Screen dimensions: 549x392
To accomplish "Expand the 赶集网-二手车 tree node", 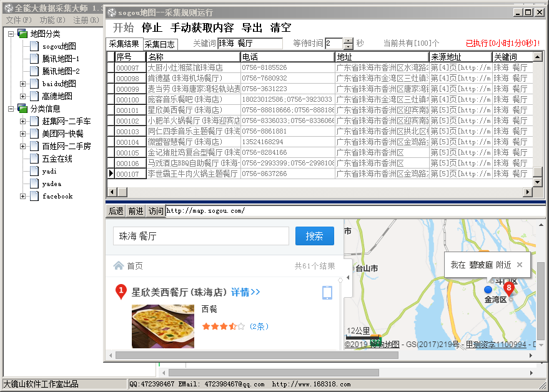I will tap(22, 122).
